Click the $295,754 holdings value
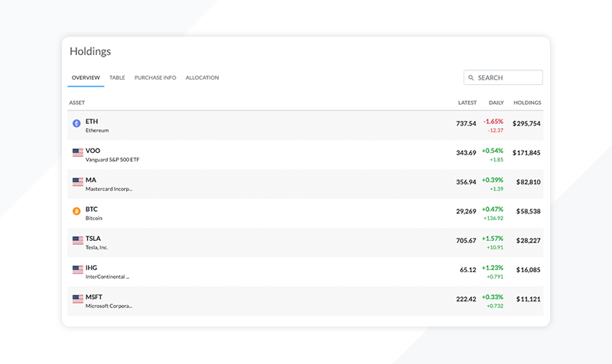612x364 pixels. [526, 124]
